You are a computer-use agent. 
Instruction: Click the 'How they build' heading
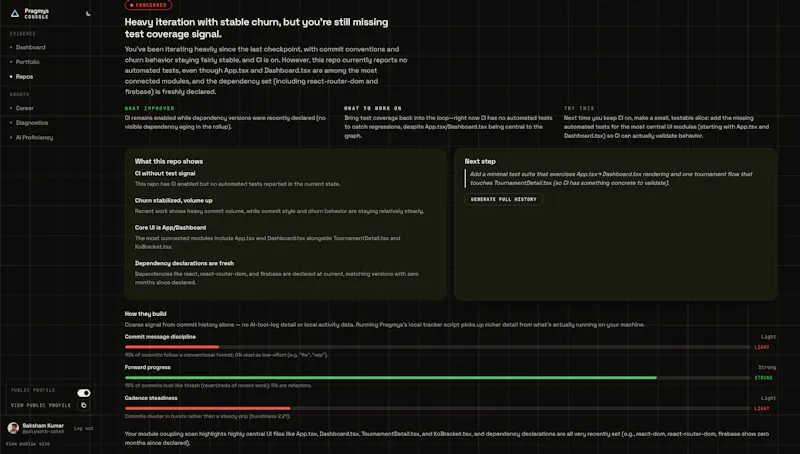coord(145,314)
